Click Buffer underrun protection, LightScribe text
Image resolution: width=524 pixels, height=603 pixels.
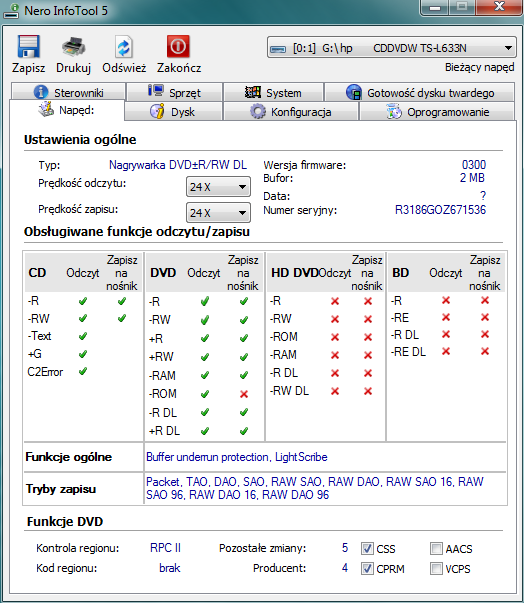coord(237,457)
